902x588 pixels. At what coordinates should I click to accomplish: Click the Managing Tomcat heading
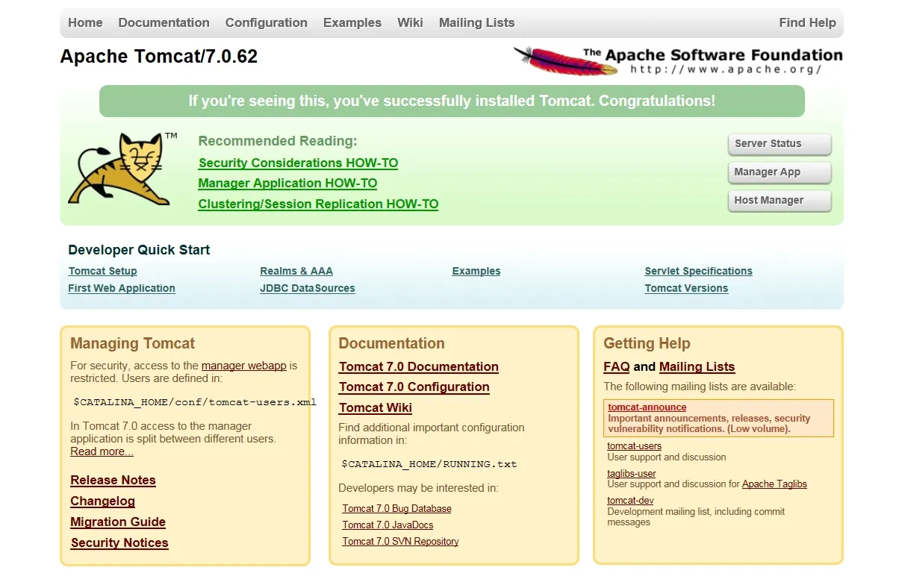(132, 343)
